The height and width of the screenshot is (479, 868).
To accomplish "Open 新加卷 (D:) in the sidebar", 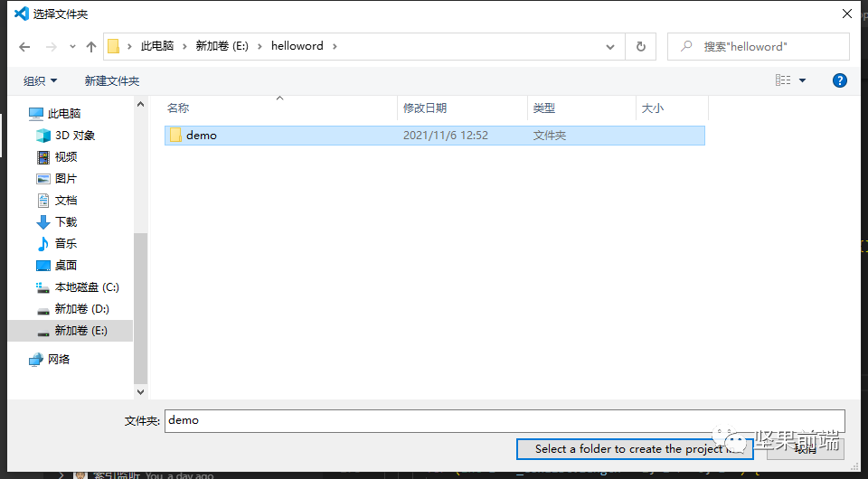I will pos(82,309).
